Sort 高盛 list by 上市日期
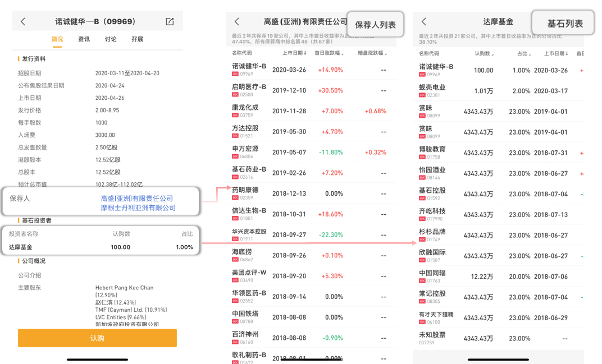 (x=294, y=53)
